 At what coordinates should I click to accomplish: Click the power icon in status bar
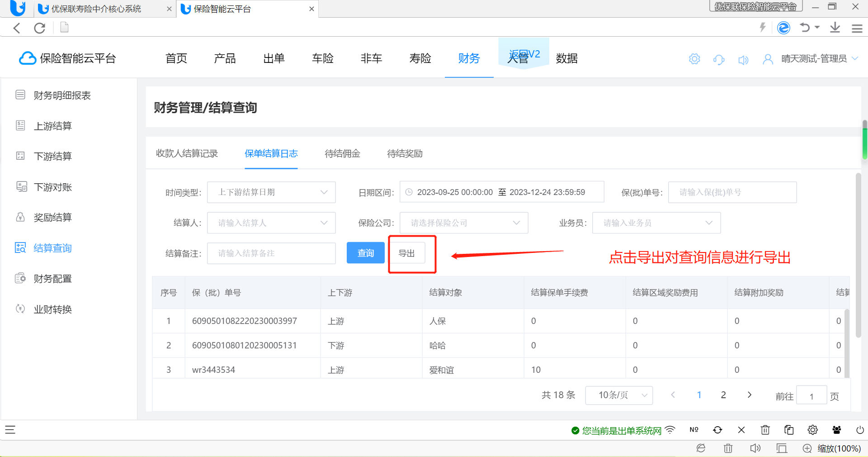pyautogui.click(x=860, y=430)
